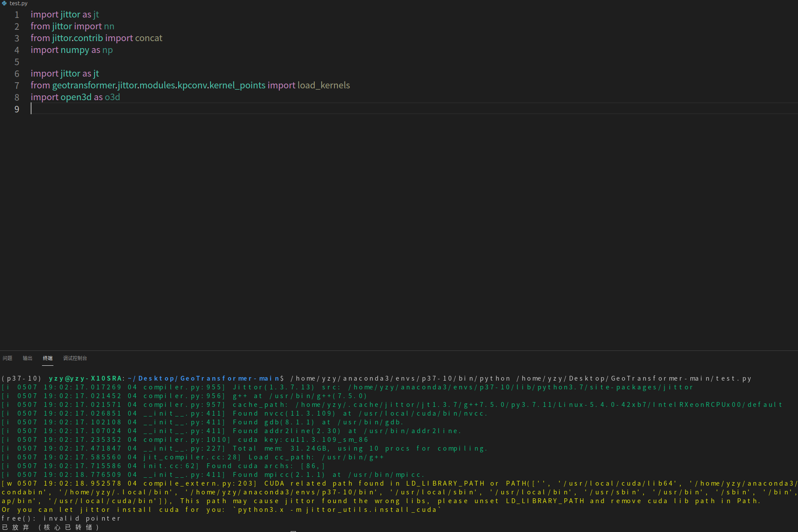Click the np alias on line 4
The height and width of the screenshot is (532, 798).
[x=107, y=50]
